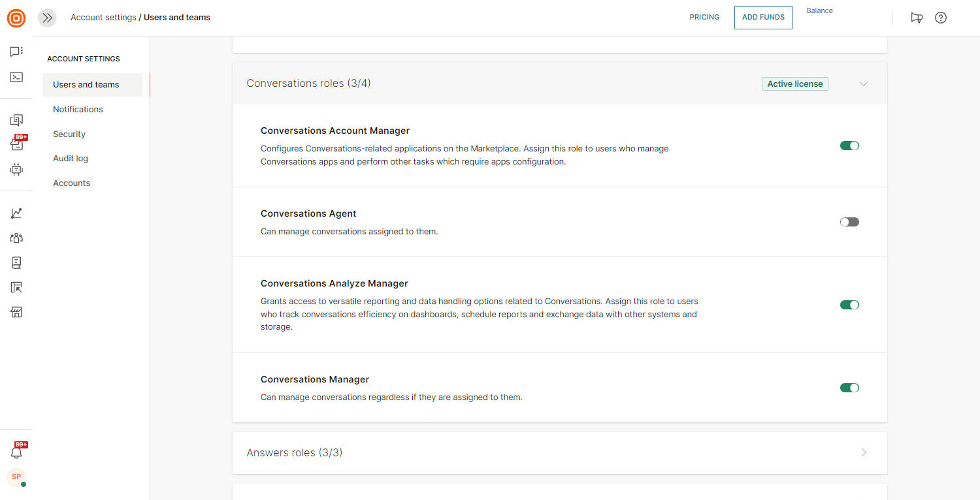Open the PRICING link

tap(704, 18)
